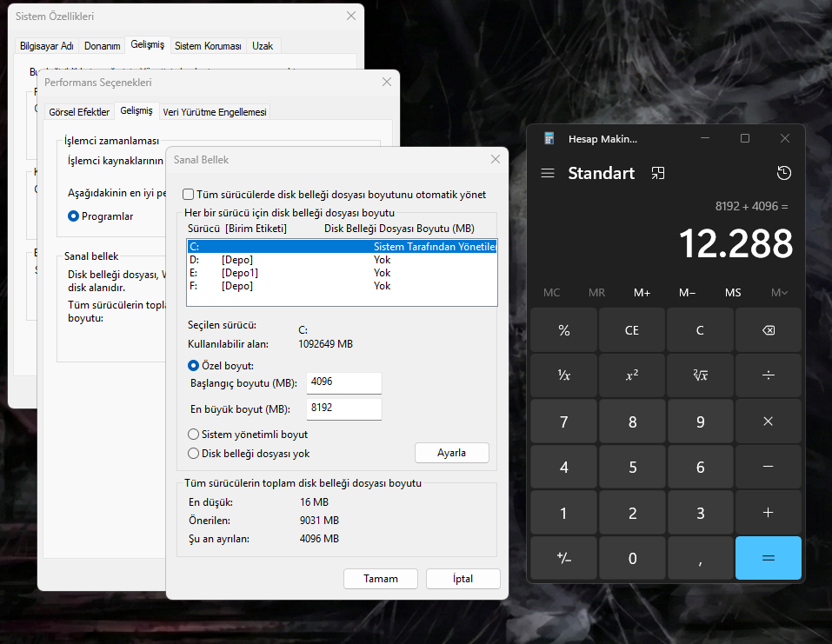Click the minus operator key
Viewport: 832px width, 644px height.
[x=768, y=467]
